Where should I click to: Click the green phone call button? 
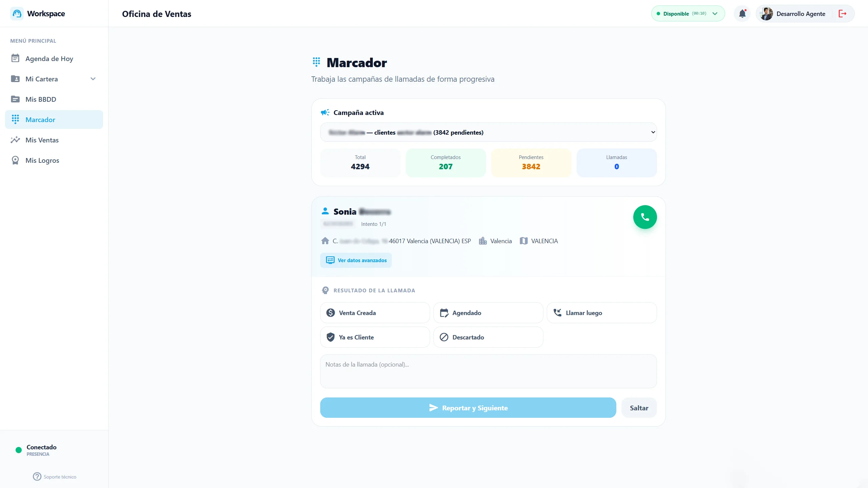click(644, 217)
